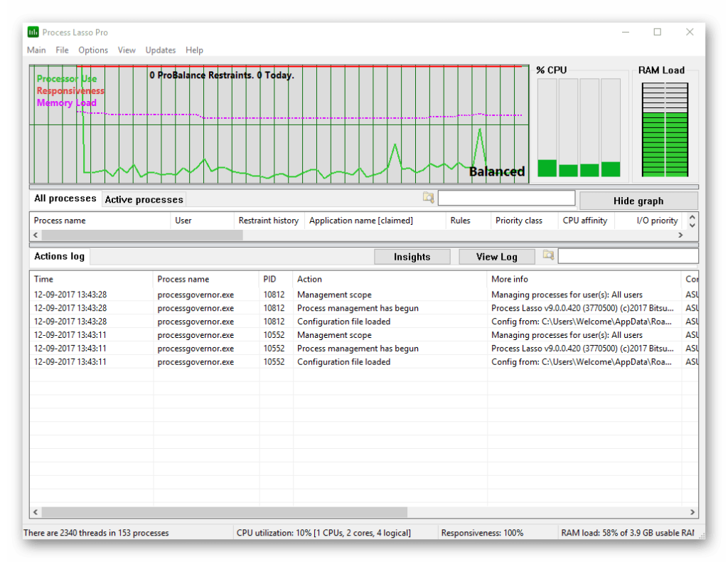Select the 13:43:11 "Process management has begun" entry
Viewport: 728px width, 562px height.
(364, 349)
